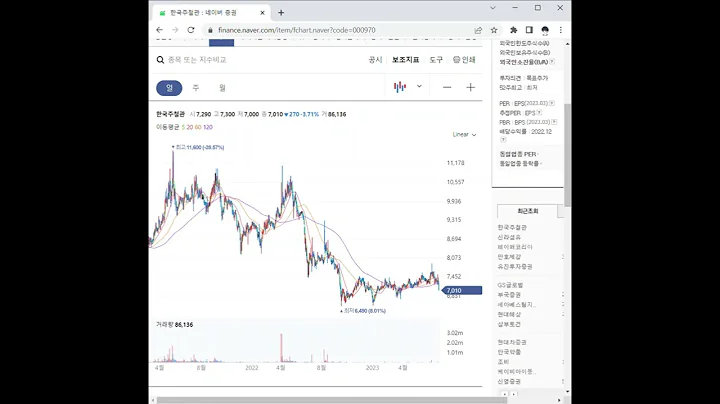The height and width of the screenshot is (404, 720).
Task: Open 한국주철관 in recent list
Action: click(x=512, y=227)
